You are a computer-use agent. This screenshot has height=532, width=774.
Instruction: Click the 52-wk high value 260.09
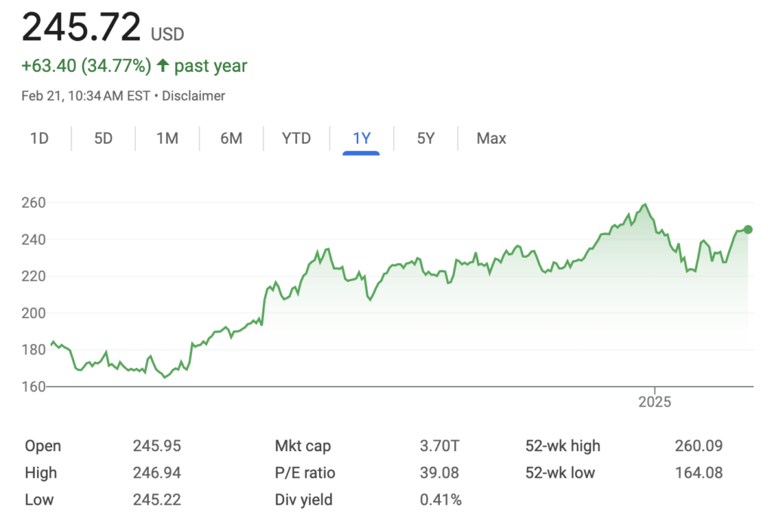point(698,446)
